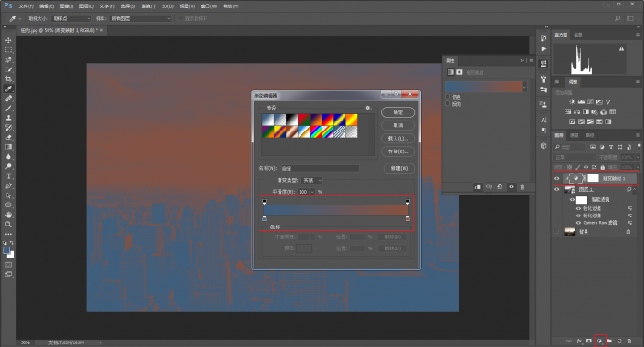The height and width of the screenshot is (347, 644).
Task: Enable the 反向 (Reverse) checkbox
Action: tap(448, 104)
